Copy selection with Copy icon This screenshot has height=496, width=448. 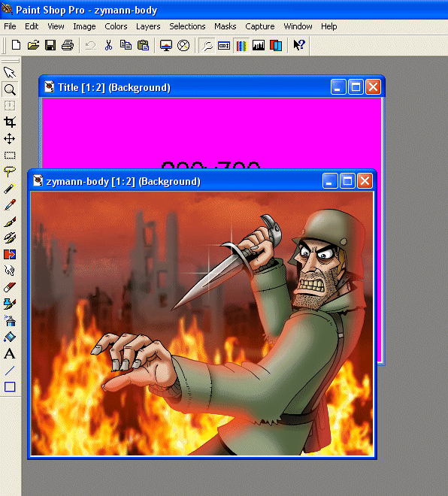(x=126, y=45)
